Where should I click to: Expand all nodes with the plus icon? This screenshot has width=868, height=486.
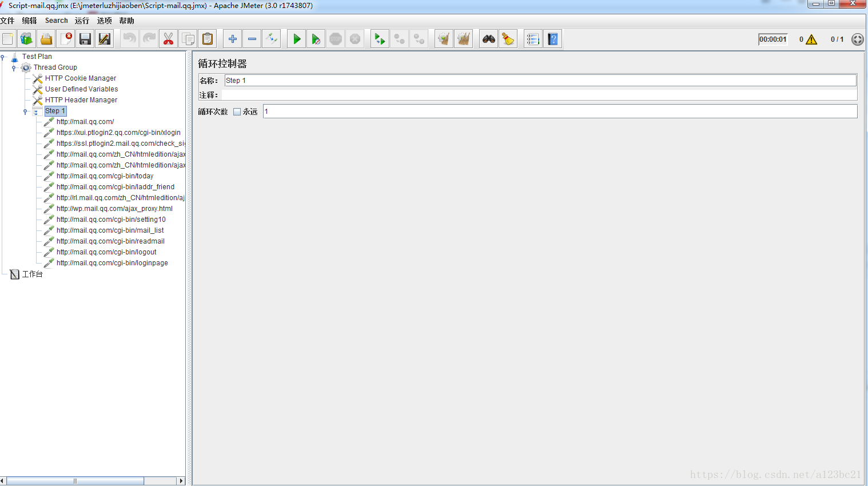(233, 39)
